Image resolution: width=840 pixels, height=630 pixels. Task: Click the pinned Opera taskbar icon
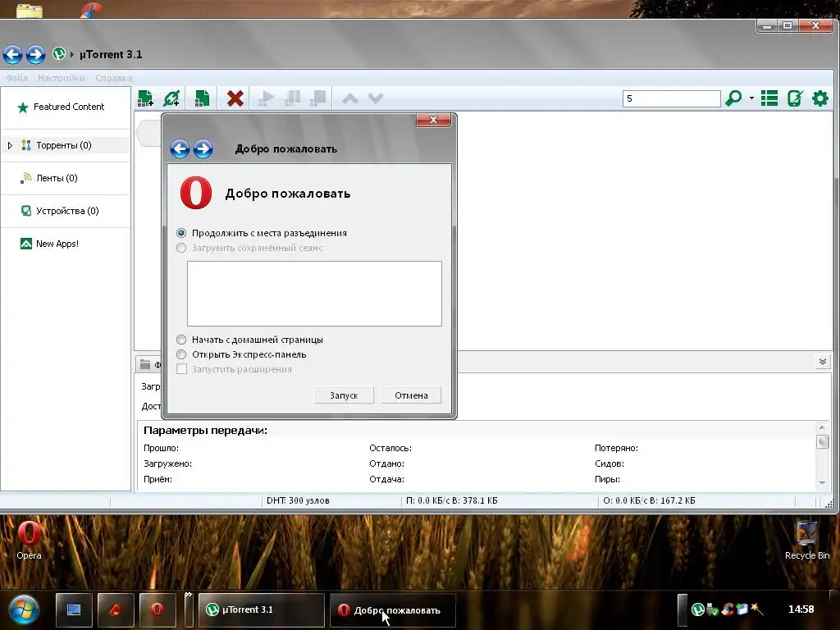[157, 609]
